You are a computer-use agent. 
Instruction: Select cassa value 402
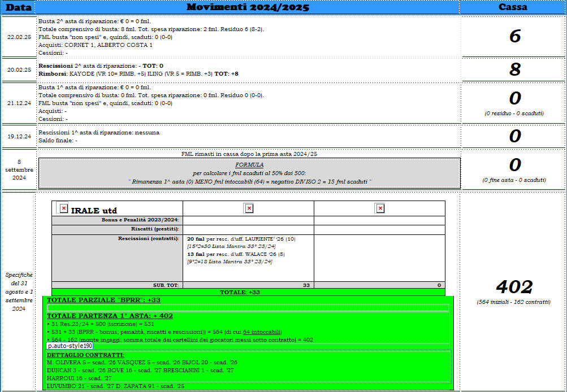tap(514, 288)
